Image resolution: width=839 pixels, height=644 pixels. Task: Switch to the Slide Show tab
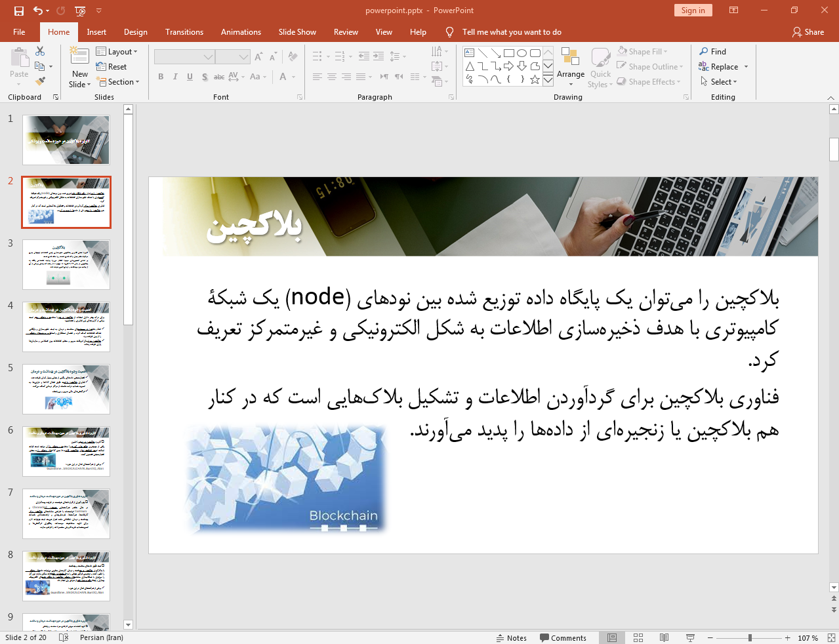pos(297,31)
